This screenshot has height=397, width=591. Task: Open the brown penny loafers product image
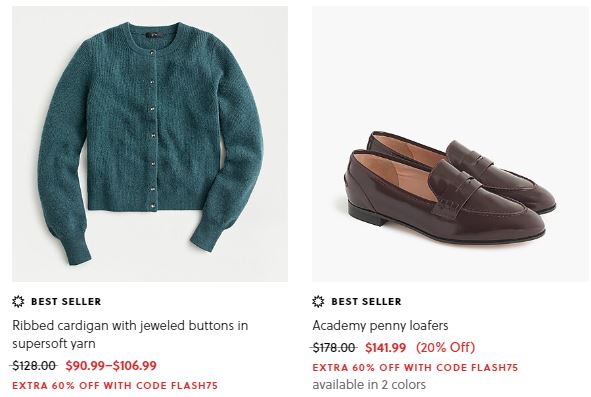click(450, 144)
